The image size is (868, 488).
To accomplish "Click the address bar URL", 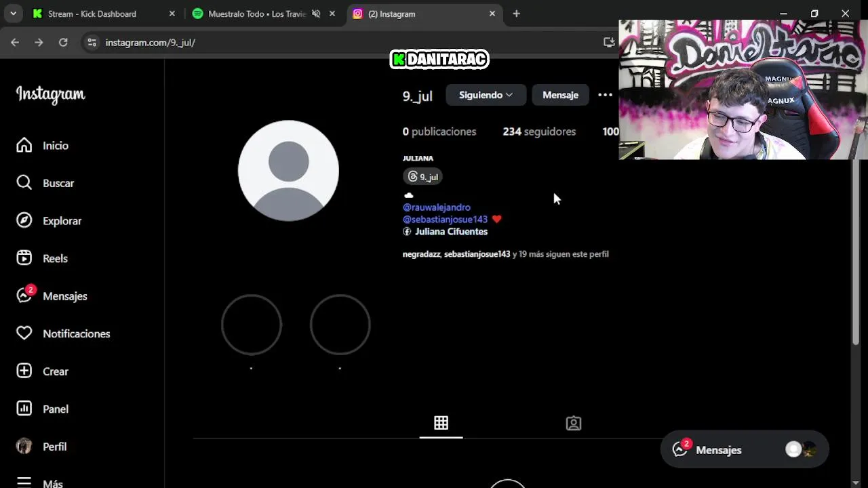I will (150, 42).
